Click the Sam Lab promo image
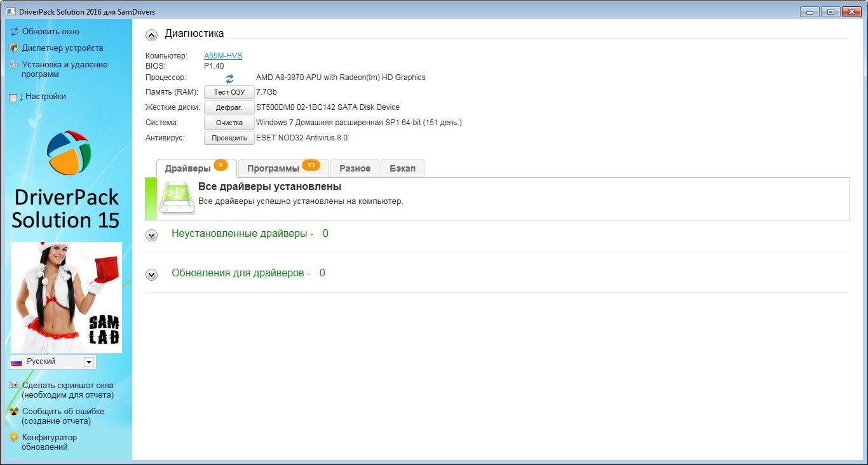Viewport: 868px width, 465px height. tap(66, 297)
